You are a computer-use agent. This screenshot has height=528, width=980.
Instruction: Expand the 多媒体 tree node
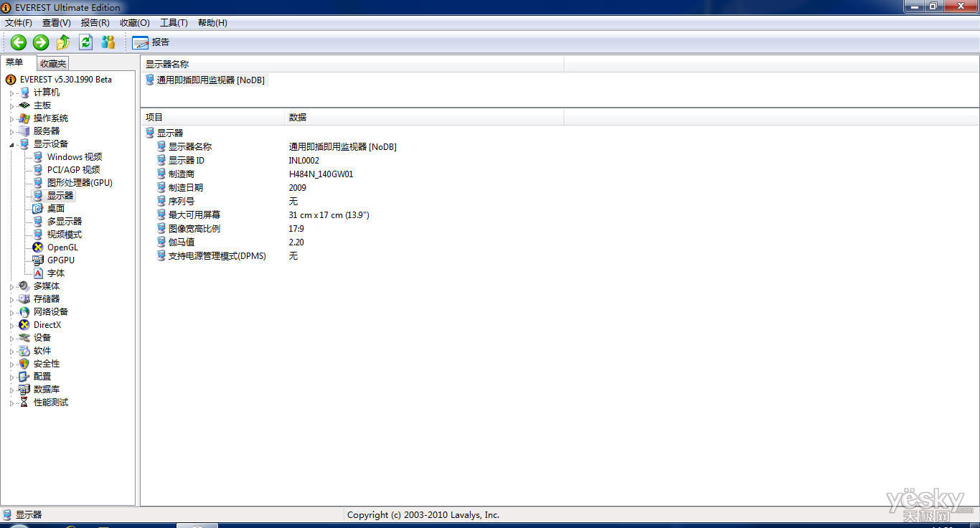click(11, 286)
